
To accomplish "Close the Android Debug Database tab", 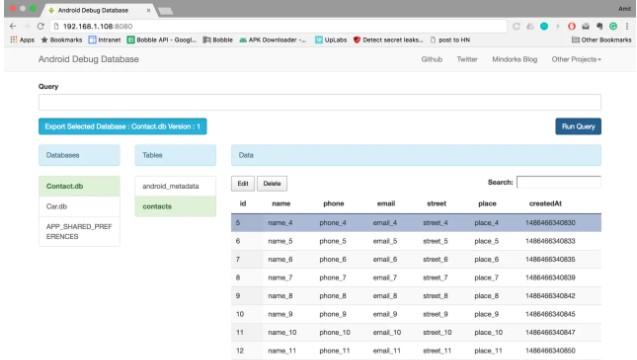I will pyautogui.click(x=148, y=10).
